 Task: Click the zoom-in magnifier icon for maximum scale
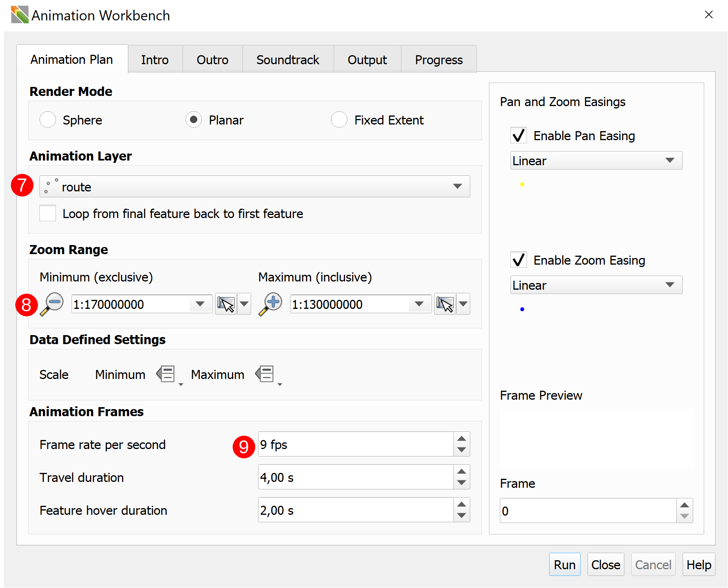[270, 304]
